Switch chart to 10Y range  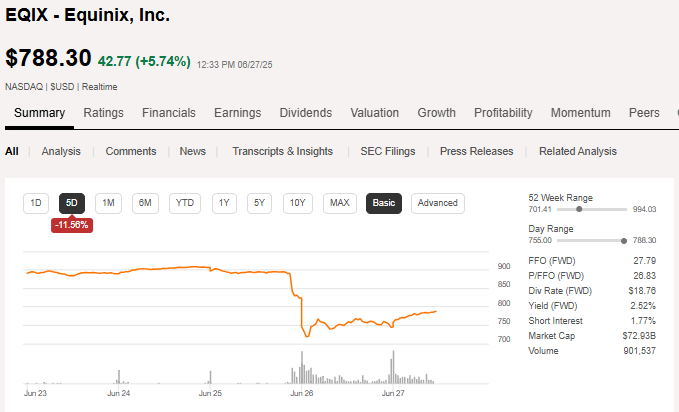click(x=297, y=203)
